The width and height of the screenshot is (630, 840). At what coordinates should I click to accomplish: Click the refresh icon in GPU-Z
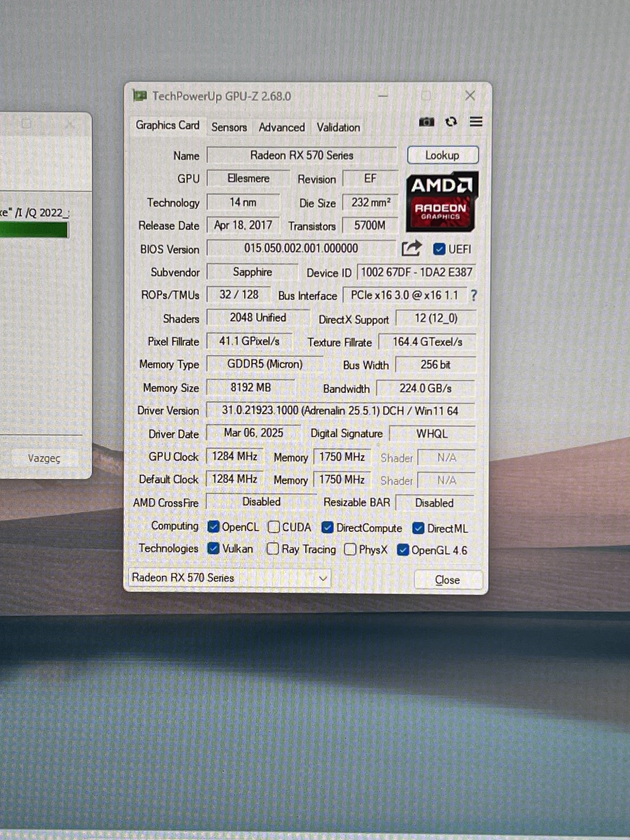click(451, 122)
